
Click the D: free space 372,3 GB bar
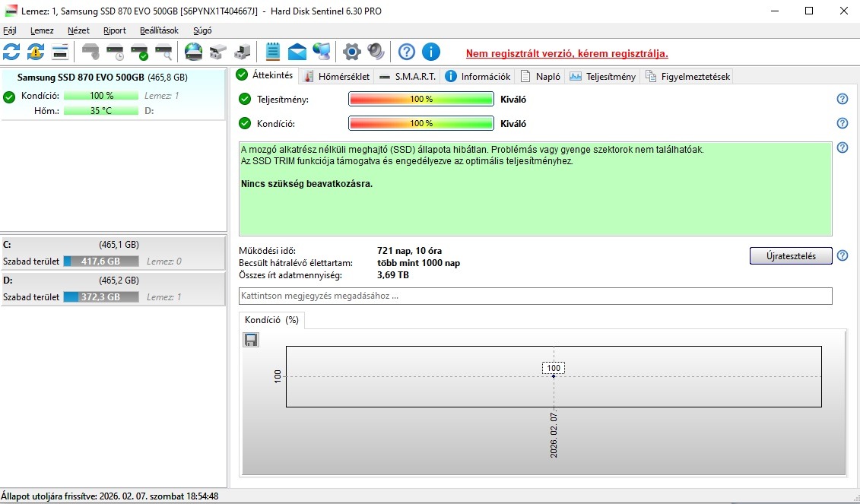click(x=101, y=297)
